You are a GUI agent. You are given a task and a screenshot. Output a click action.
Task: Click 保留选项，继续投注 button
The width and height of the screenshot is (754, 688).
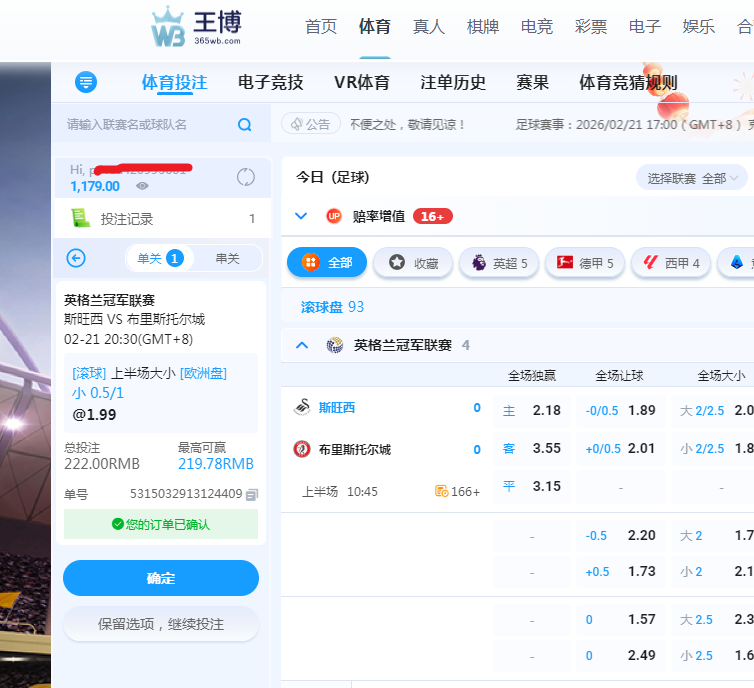pyautogui.click(x=161, y=624)
